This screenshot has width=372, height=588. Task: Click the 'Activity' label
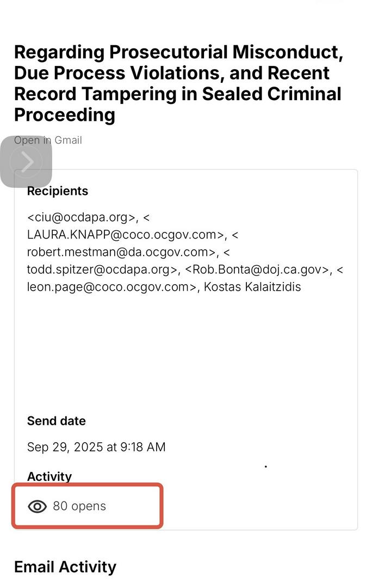(49, 476)
